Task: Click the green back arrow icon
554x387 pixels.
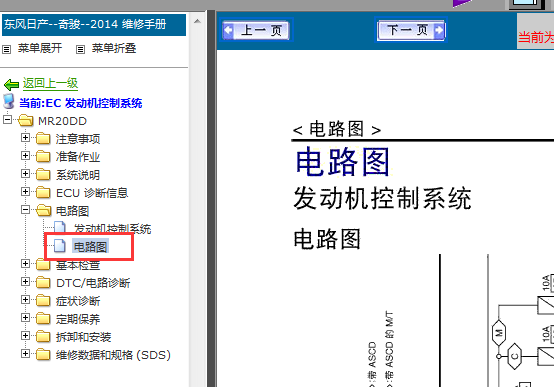Action: pos(11,85)
